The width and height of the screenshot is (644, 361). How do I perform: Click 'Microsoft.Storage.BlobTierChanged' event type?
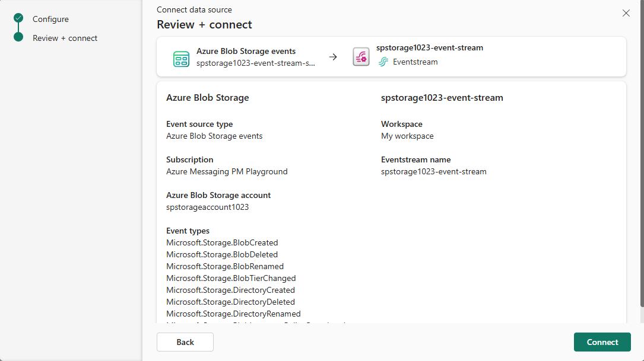coord(231,278)
